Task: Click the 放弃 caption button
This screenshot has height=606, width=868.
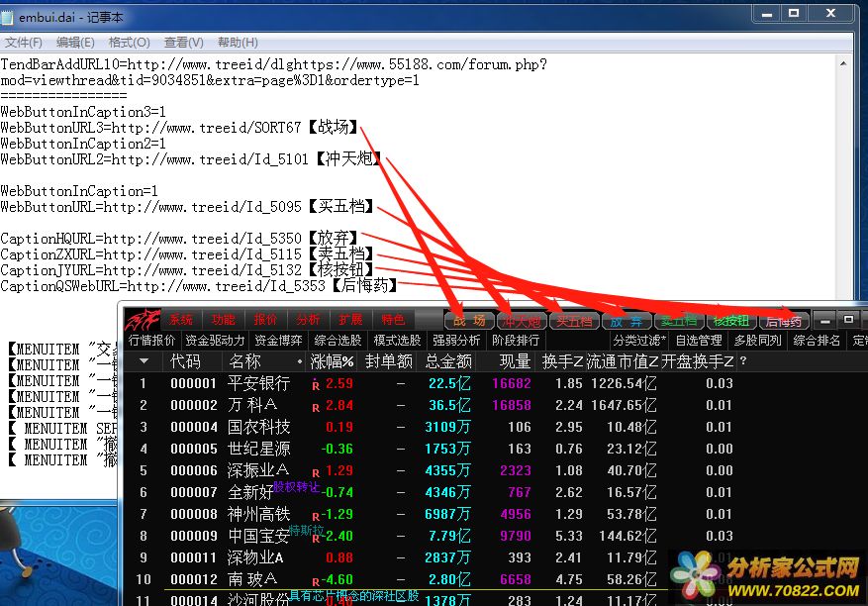Action: tap(627, 321)
